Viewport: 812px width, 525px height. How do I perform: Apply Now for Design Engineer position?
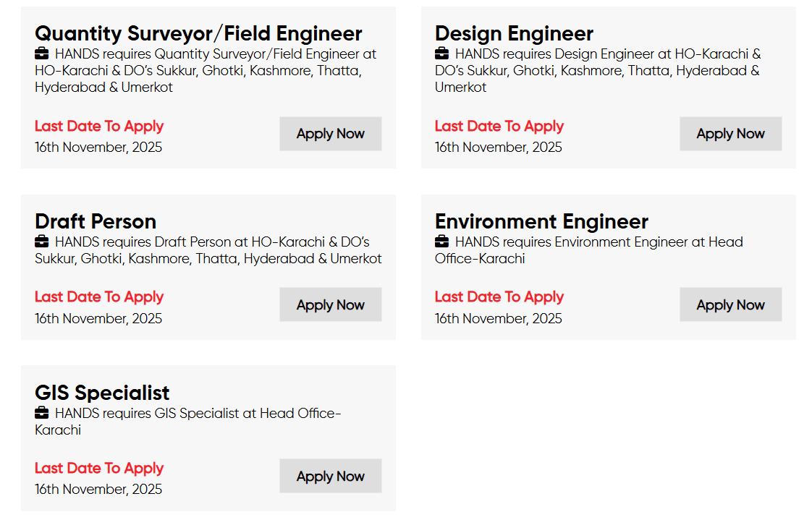(730, 134)
